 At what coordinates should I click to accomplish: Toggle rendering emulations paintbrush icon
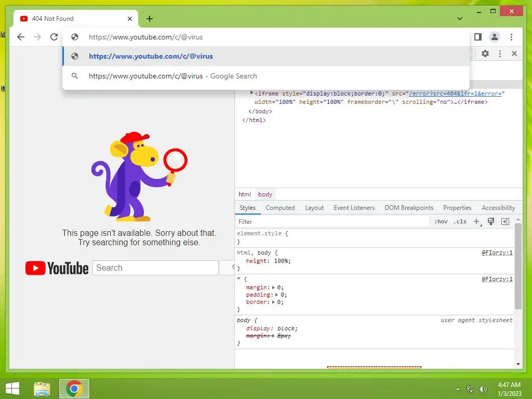pyautogui.click(x=490, y=221)
